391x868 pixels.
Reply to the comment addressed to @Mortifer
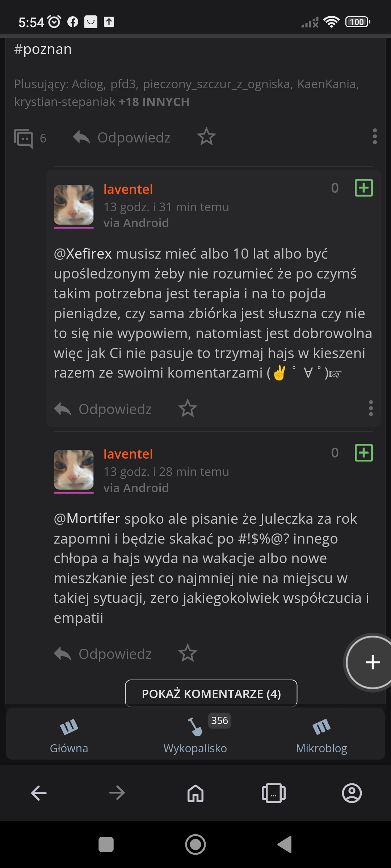click(103, 654)
